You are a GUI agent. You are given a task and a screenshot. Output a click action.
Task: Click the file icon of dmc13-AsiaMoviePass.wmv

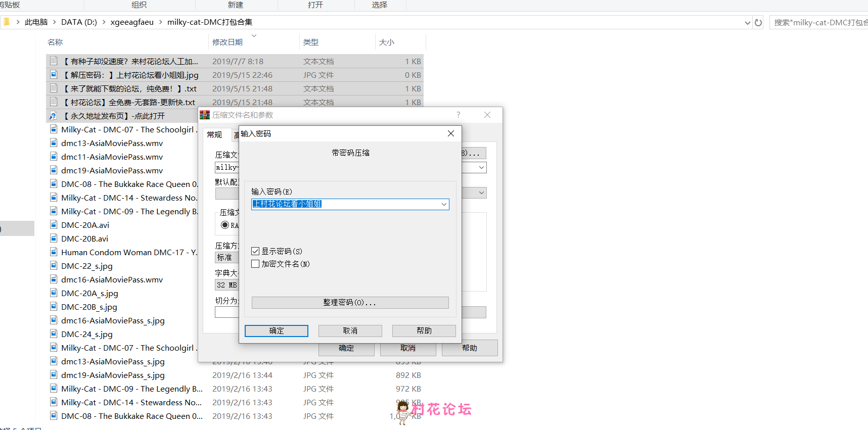[x=54, y=143]
